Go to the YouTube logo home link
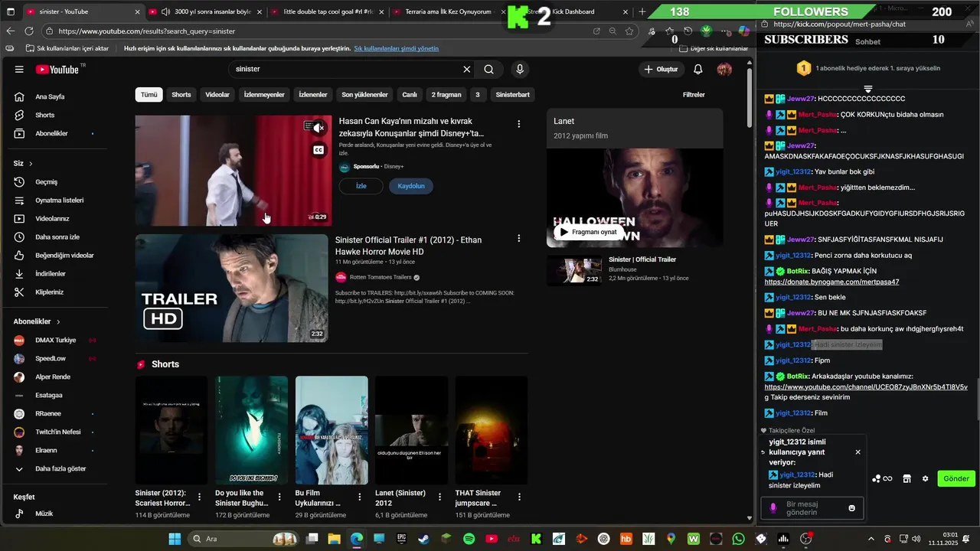 coord(57,69)
